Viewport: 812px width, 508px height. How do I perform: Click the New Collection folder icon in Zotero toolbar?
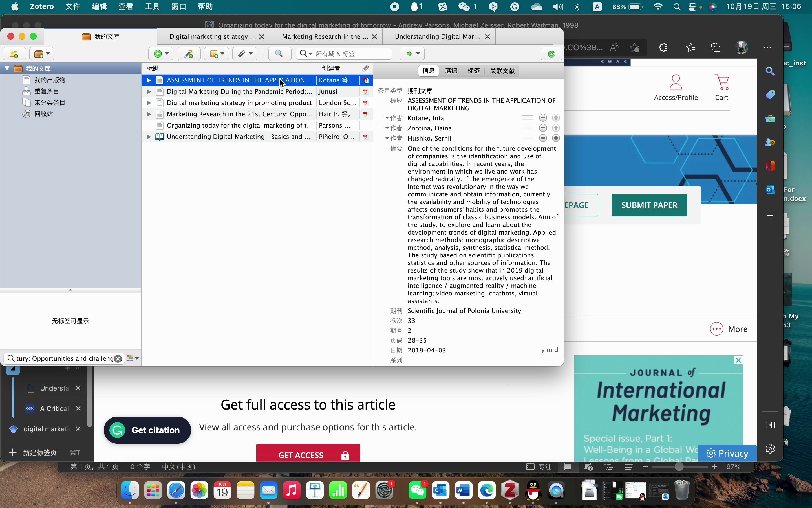click(x=14, y=54)
